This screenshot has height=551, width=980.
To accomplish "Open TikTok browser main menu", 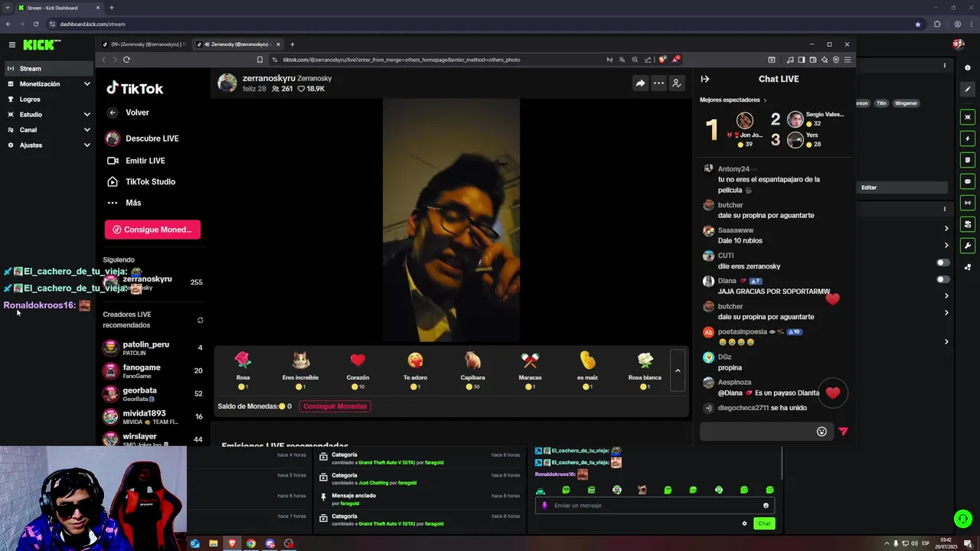I will (x=847, y=60).
